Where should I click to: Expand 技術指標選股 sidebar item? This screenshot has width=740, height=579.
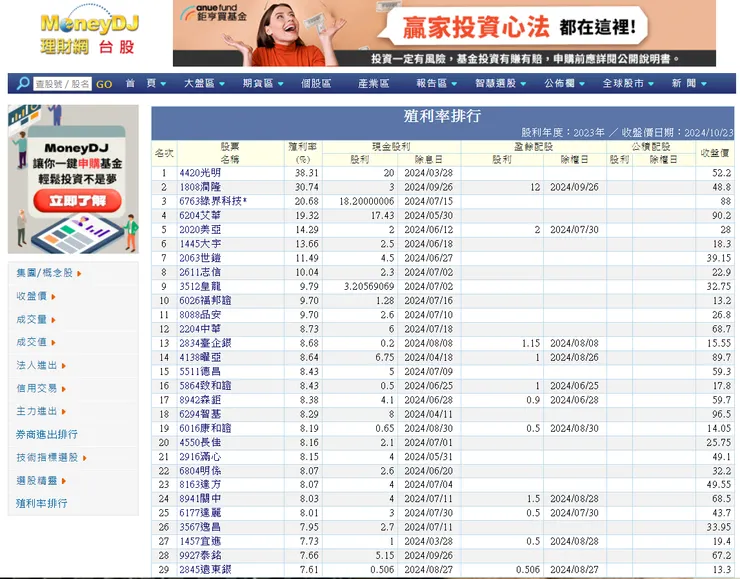click(x=51, y=457)
